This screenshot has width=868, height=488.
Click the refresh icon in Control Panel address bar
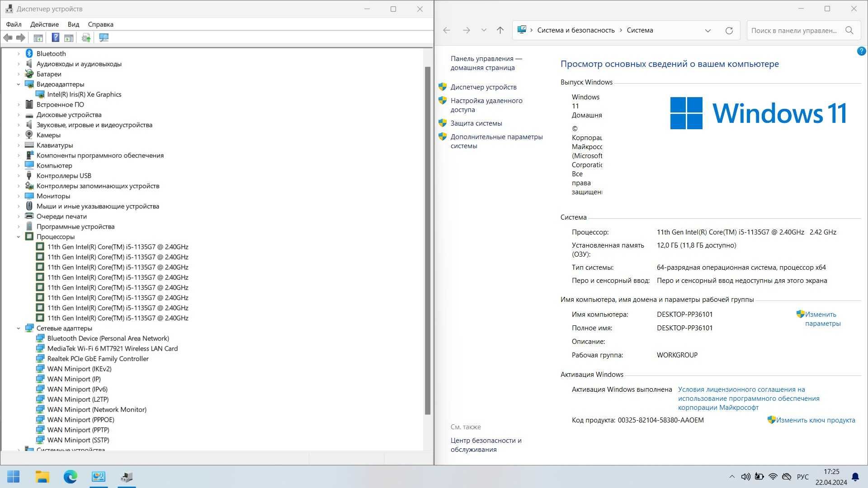[x=729, y=30]
